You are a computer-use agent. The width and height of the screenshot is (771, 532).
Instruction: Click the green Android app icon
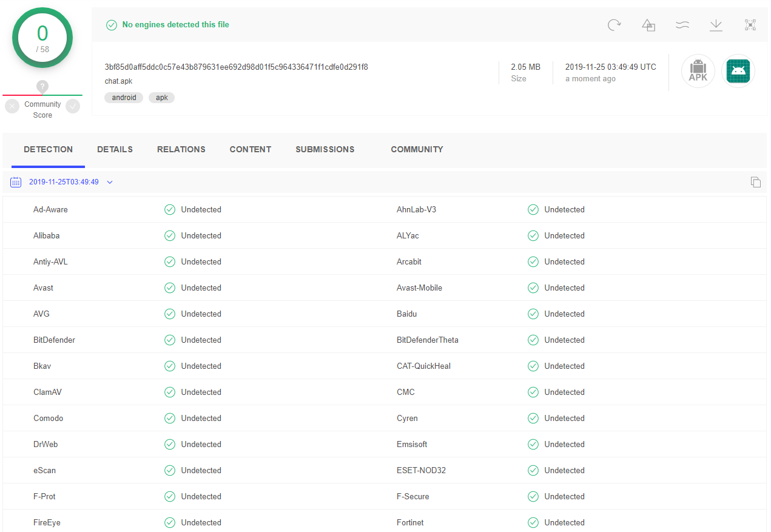point(738,72)
